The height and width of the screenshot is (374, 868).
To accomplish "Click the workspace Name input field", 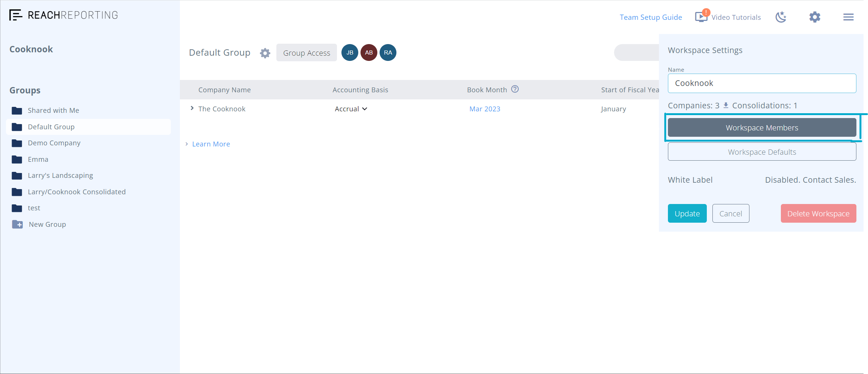I will (x=762, y=83).
